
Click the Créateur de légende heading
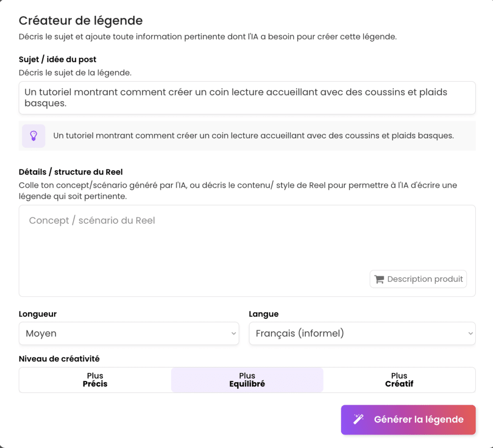tap(80, 21)
